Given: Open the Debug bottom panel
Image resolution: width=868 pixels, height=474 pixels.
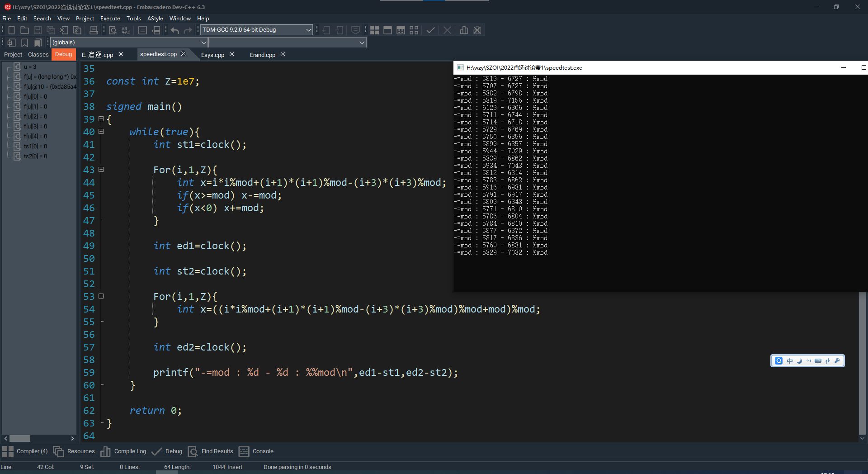Looking at the screenshot, I should (167, 451).
